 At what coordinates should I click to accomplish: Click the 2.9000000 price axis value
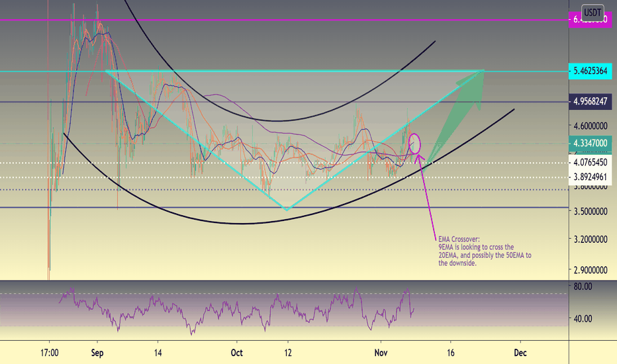point(591,270)
